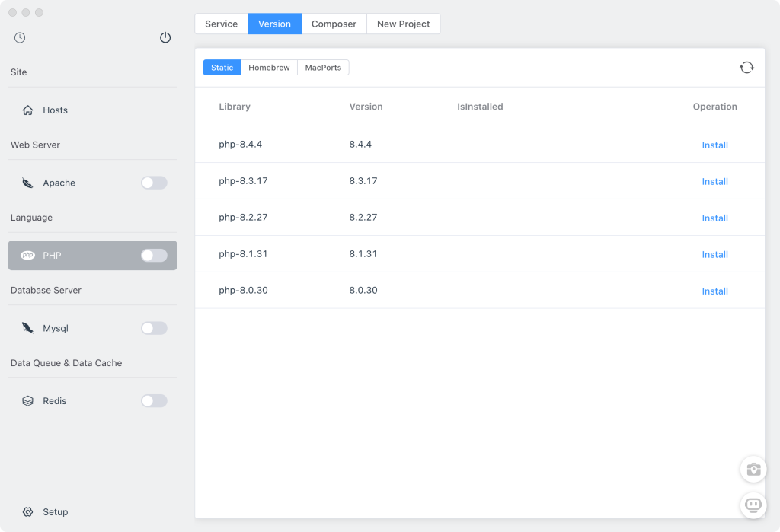Install php-8.1.31 version
This screenshot has width=780, height=532.
click(714, 255)
